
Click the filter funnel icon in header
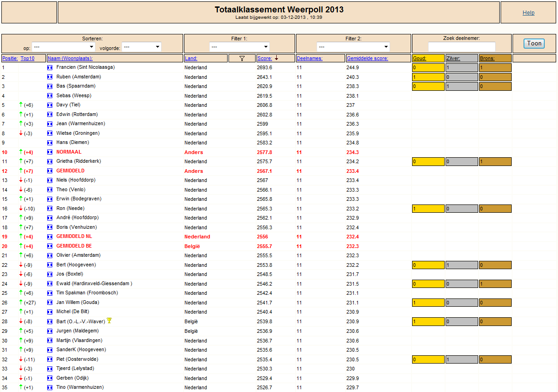click(242, 58)
